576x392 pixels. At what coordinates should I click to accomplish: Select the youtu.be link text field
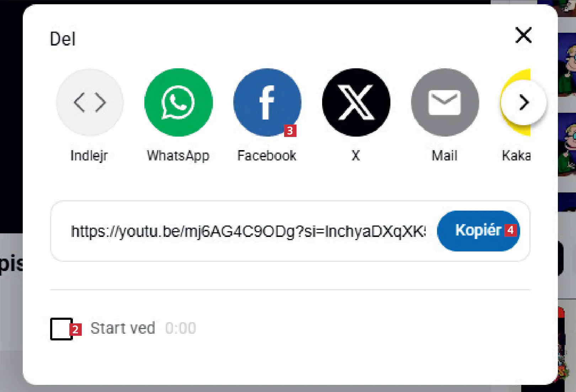click(x=248, y=231)
